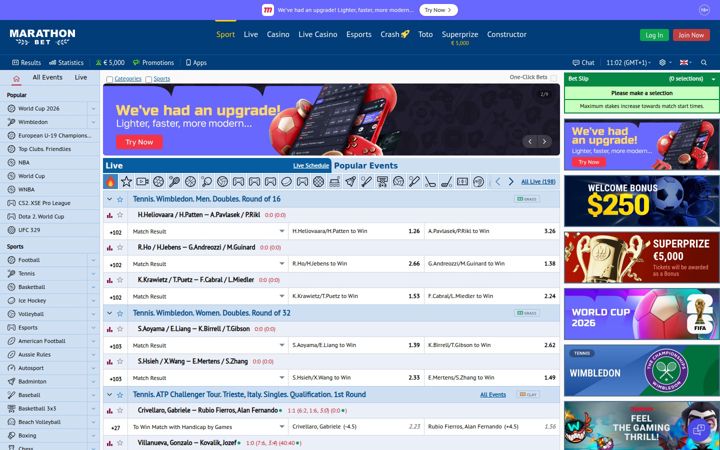The height and width of the screenshot is (450, 720).
Task: Open the All Live (198) link
Action: click(538, 182)
